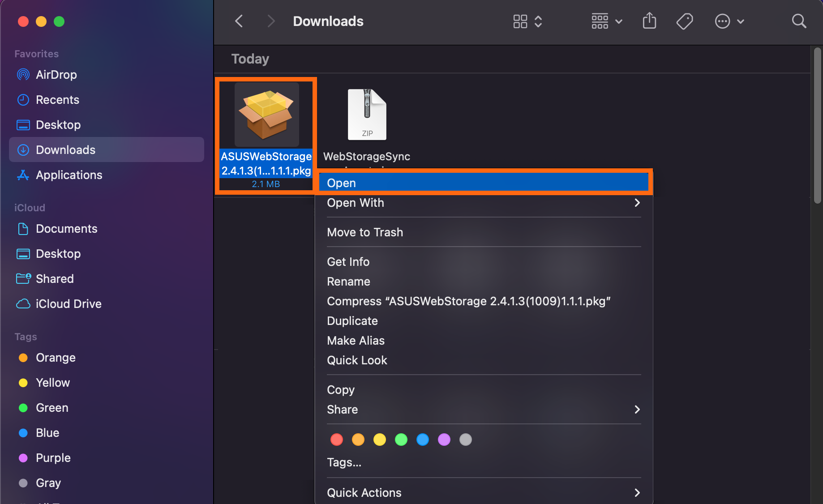The height and width of the screenshot is (504, 823).
Task: Filter by Yellow tag in sidebar
Action: [x=107, y=383]
